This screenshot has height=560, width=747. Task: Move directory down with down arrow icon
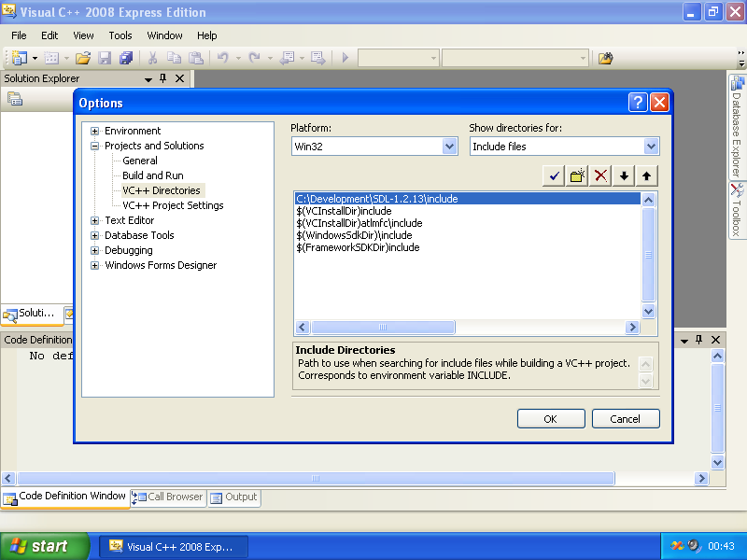624,175
